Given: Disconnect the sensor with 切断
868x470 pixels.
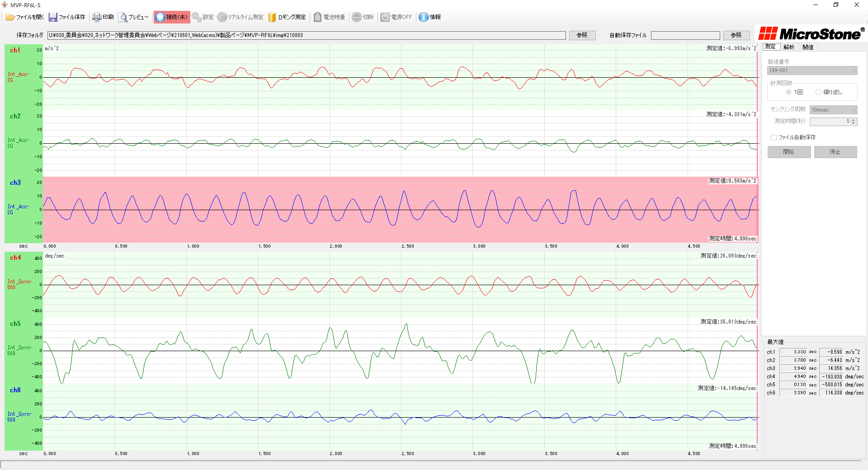Looking at the screenshot, I should click(363, 17).
